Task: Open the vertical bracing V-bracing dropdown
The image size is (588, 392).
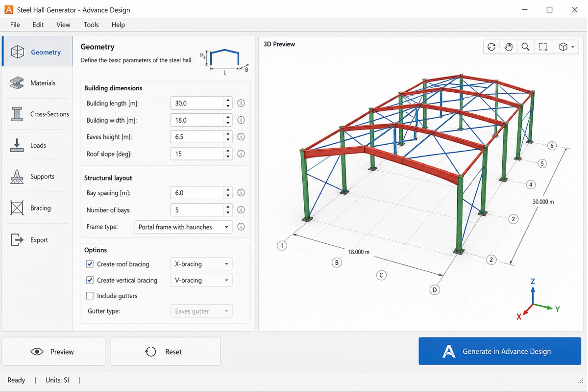Action: pos(201,280)
